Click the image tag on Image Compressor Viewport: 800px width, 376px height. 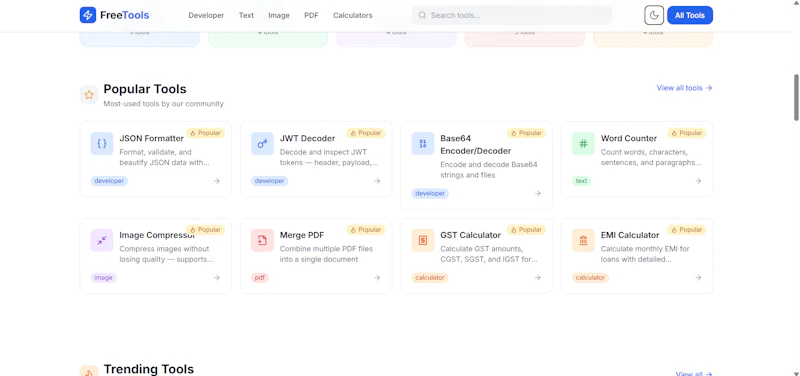104,278
